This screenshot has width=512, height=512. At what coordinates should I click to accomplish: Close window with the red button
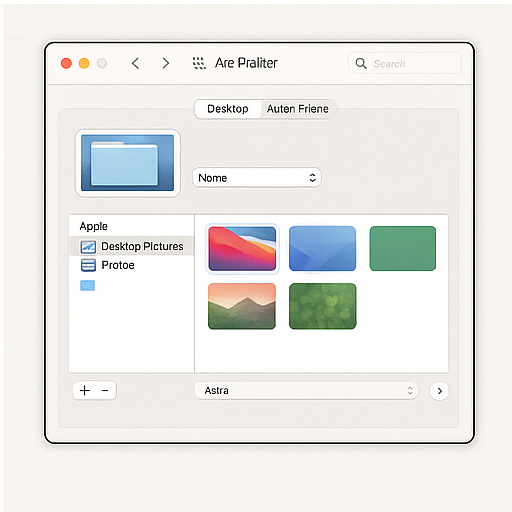tap(66, 63)
